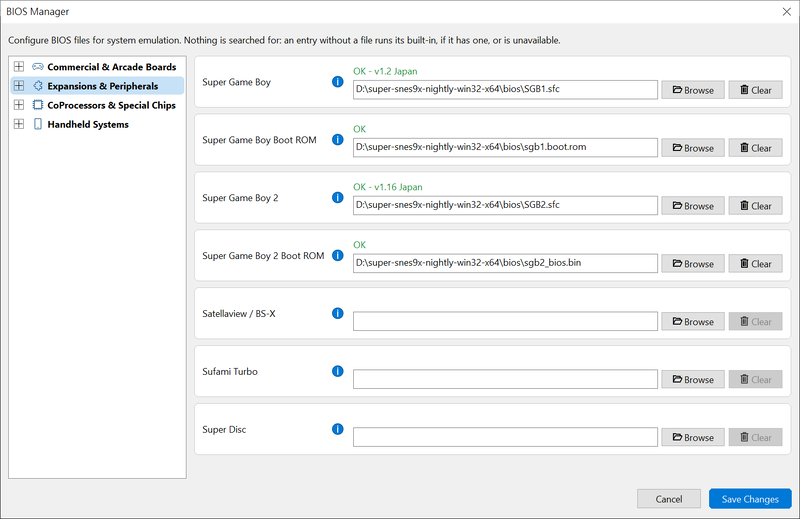Select Commercial & Arcade Boards category
Screen dimensions: 800x519
(x=112, y=67)
